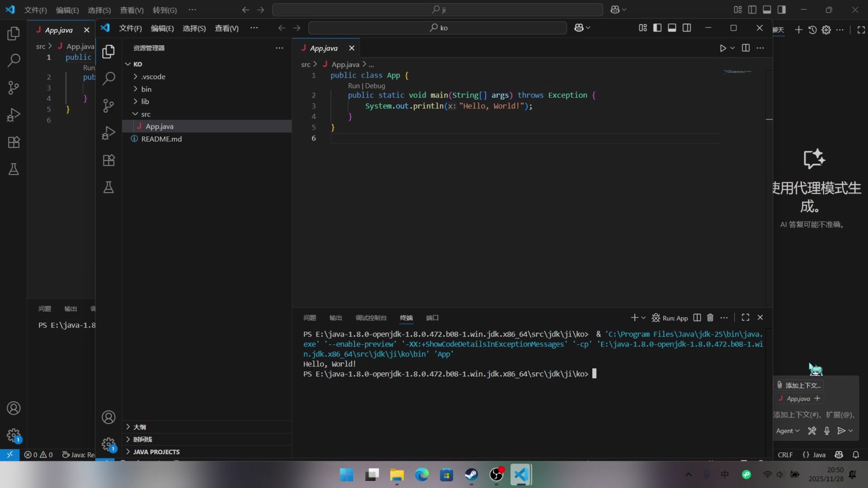Open Accounts icon in front window activity bar
Viewport: 868px width, 488px height.
(x=108, y=417)
